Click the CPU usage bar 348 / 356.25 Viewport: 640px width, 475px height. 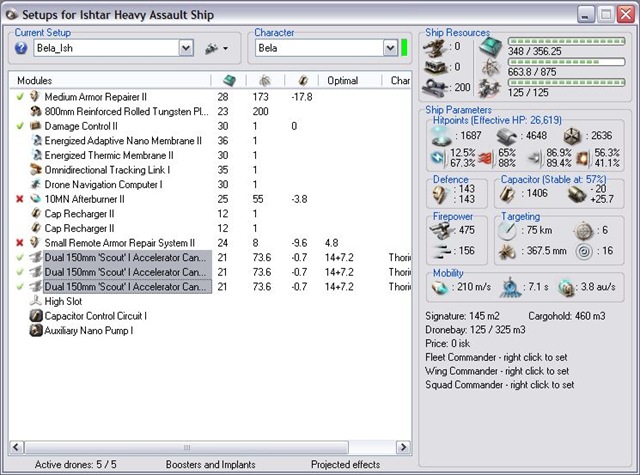coord(567,41)
